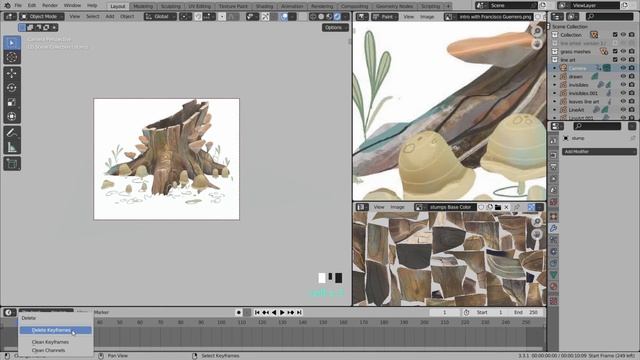This screenshot has width=640, height=360.
Task: Click zoom magnifier gizmo in Paint image editor
Action: click(537, 31)
